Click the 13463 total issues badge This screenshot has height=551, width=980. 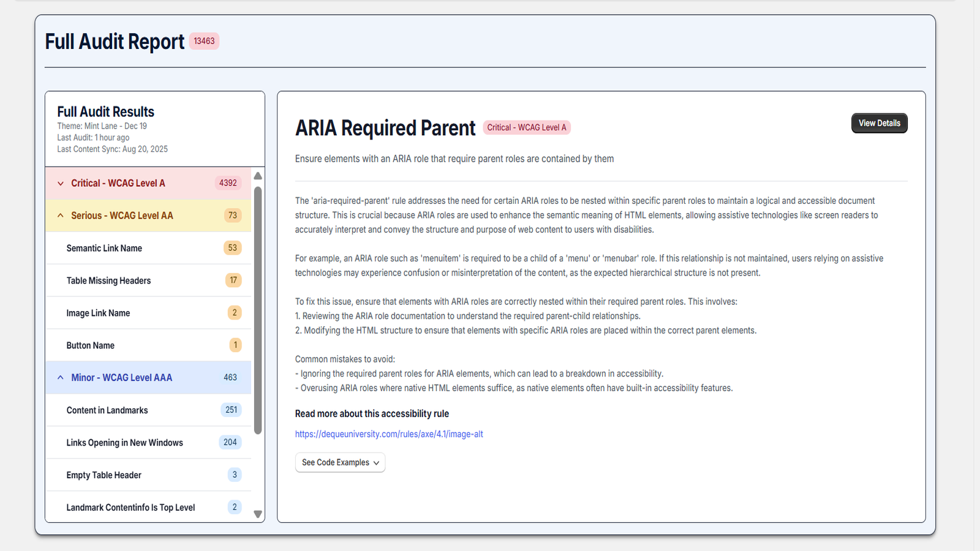click(204, 41)
